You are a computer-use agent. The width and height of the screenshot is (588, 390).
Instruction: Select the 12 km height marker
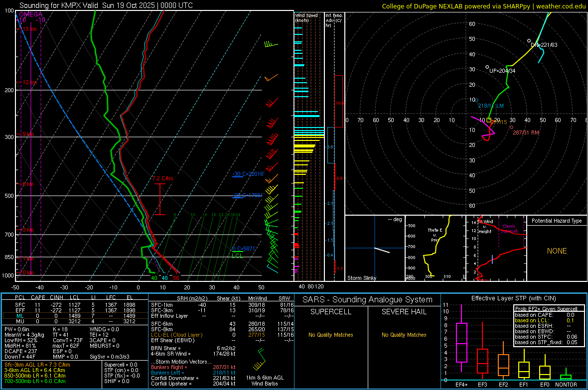coord(29,82)
